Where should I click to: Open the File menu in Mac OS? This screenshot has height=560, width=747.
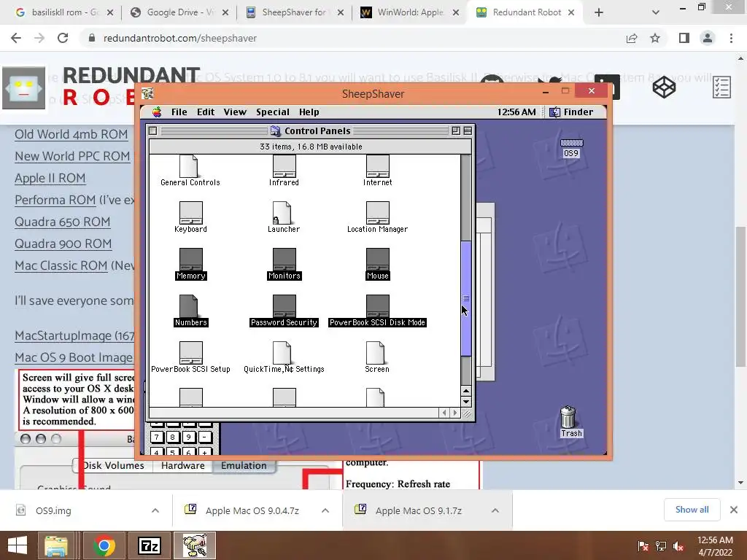click(179, 112)
